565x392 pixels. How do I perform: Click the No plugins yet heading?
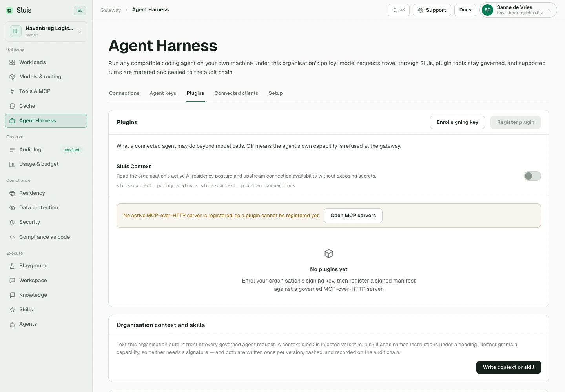tap(329, 270)
